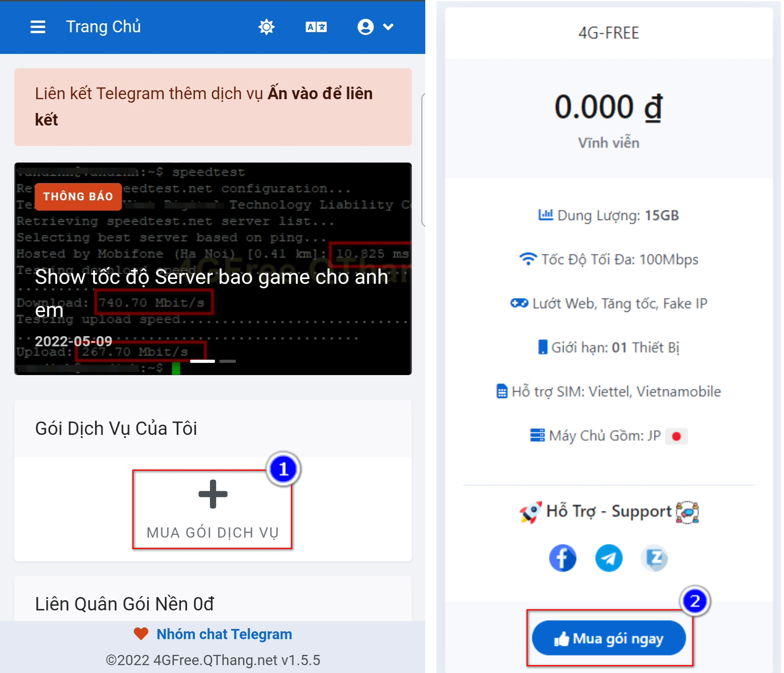
Task: Expand the account dropdown chevron
Action: click(388, 27)
